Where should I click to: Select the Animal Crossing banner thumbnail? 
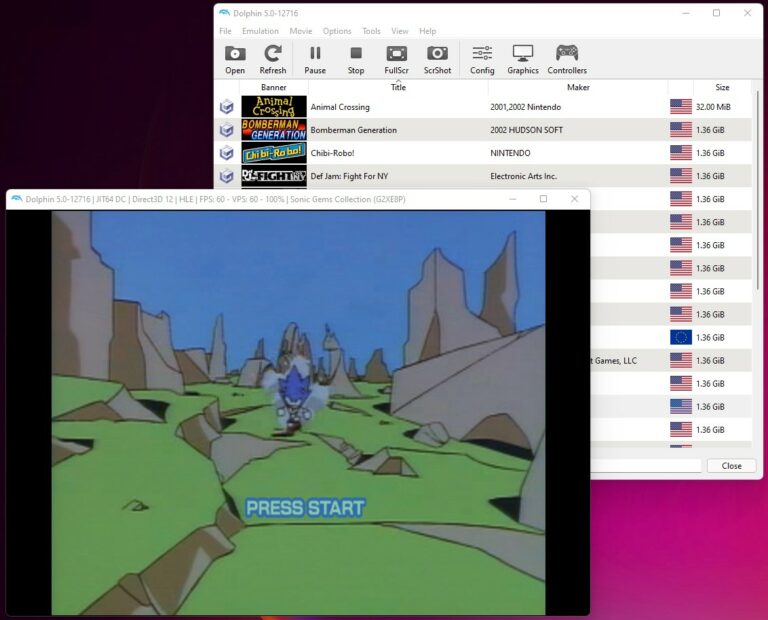pos(274,107)
